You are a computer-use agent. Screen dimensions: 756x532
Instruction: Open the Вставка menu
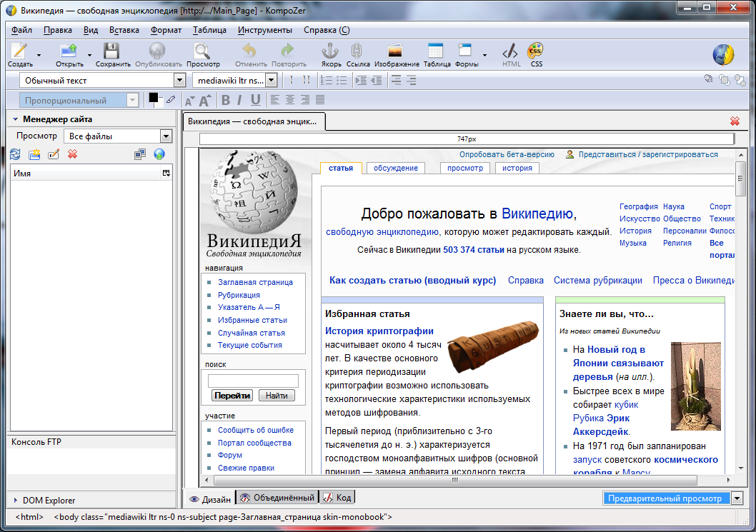(x=124, y=30)
